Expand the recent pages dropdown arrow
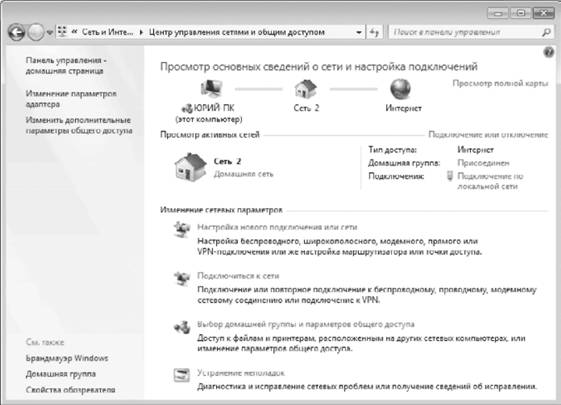Screen dimensions: 561x405 (50, 33)
